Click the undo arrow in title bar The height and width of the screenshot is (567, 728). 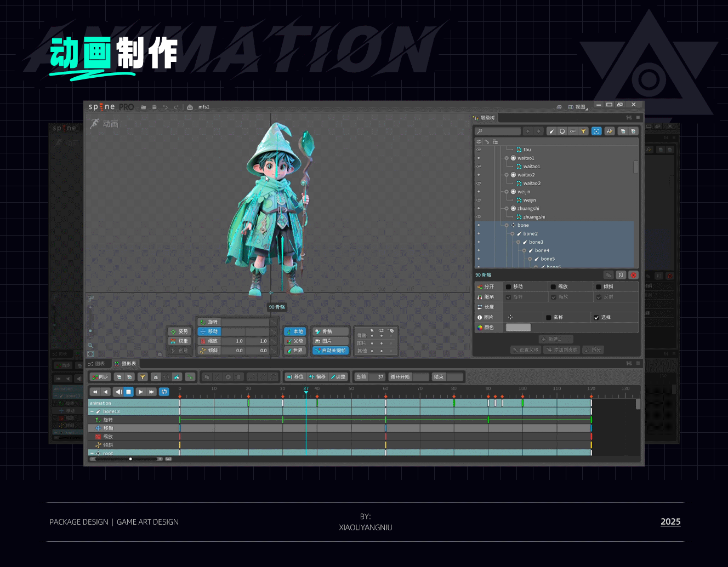point(165,107)
